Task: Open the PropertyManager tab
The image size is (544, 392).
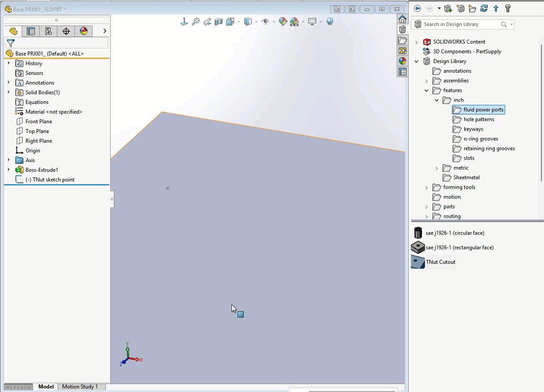Action: coord(31,31)
